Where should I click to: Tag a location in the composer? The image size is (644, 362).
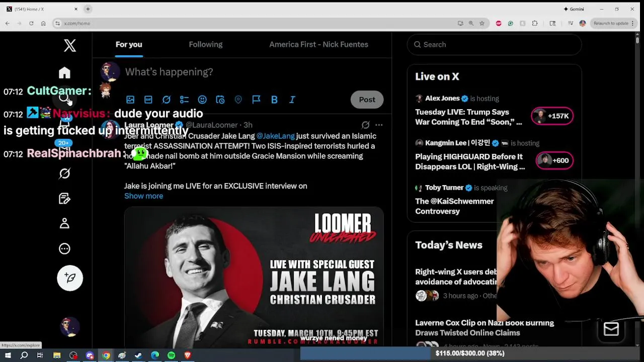[238, 100]
